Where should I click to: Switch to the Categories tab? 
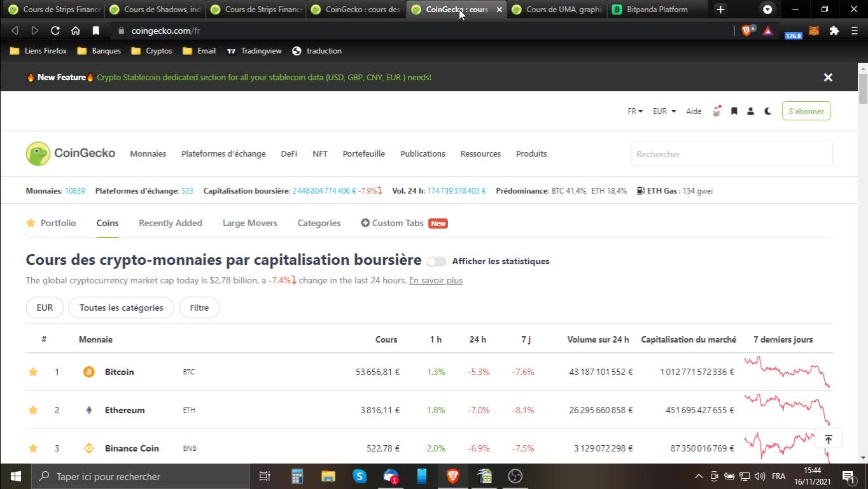pyautogui.click(x=319, y=223)
